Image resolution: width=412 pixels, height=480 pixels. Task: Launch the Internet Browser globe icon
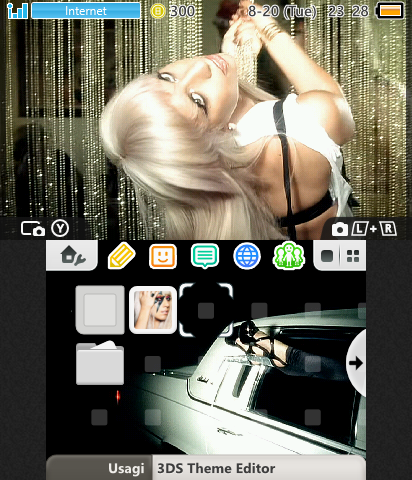pos(247,256)
